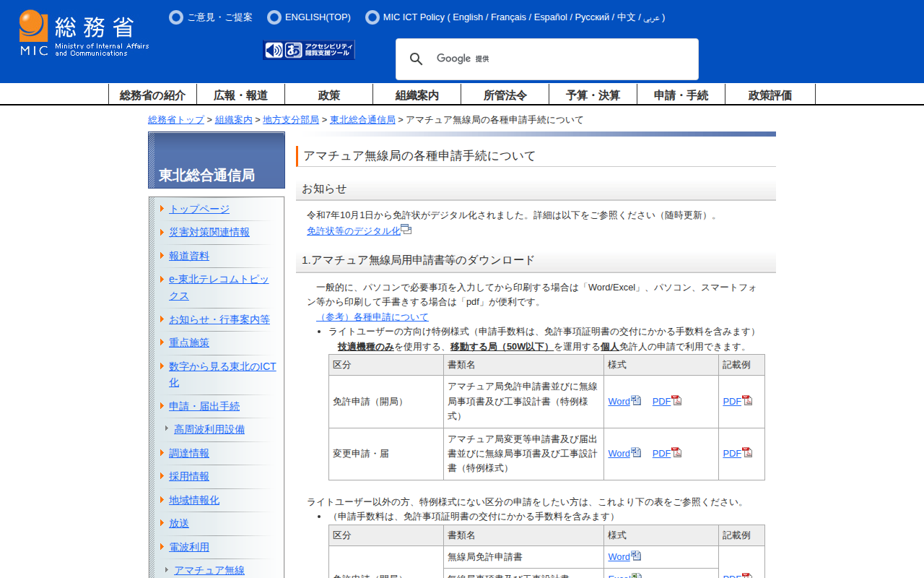Open the accessibility reading support tool
Image resolution: width=924 pixels, height=578 pixels.
[309, 50]
